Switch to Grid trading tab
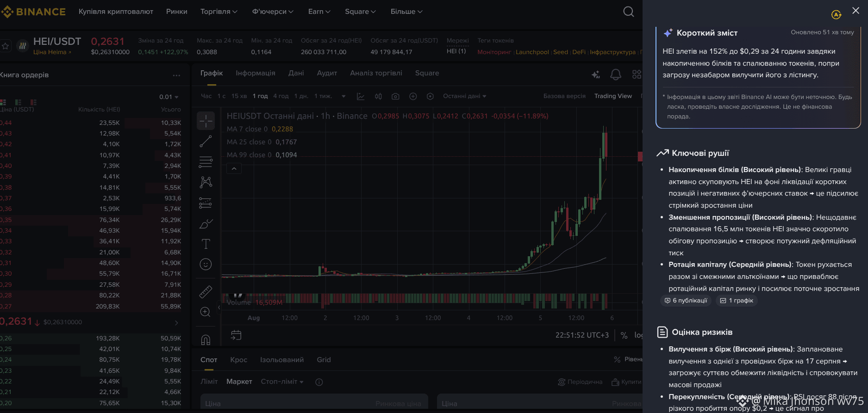Image resolution: width=868 pixels, height=413 pixels. tap(324, 360)
